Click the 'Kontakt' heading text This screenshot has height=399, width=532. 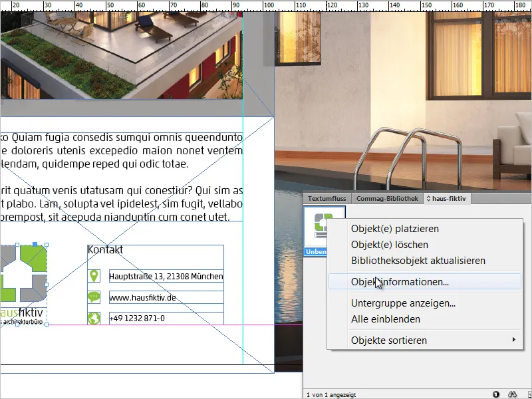point(105,250)
